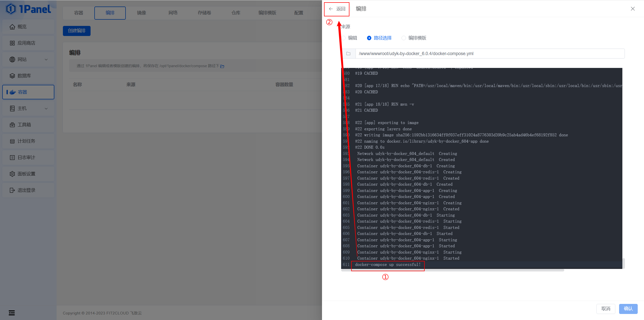The image size is (644, 320).
Task: Expand the 网站 sidebar submenu
Action: click(46, 59)
